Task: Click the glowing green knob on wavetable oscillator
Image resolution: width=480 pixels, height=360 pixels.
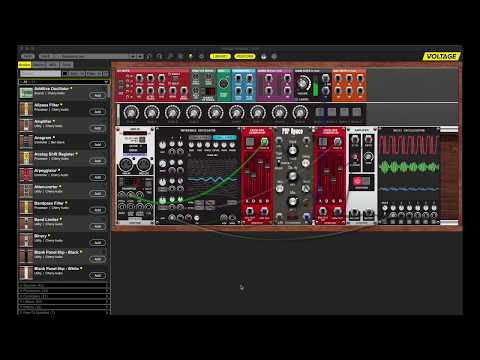Action: click(x=162, y=201)
